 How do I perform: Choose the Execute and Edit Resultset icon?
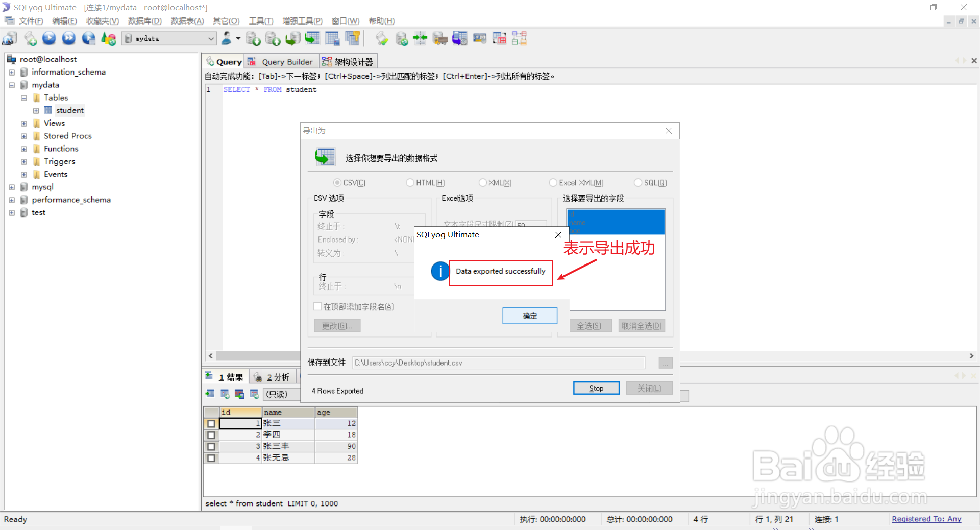pos(89,38)
